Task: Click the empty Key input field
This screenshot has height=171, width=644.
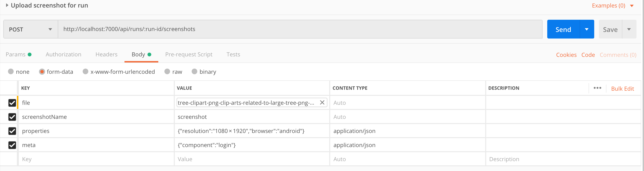Action: [x=96, y=159]
